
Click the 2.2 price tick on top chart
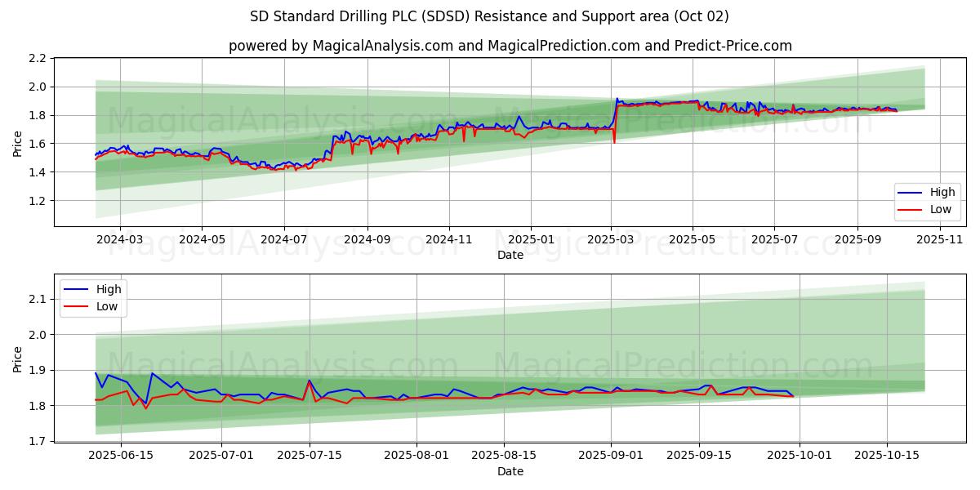pyautogui.click(x=38, y=59)
